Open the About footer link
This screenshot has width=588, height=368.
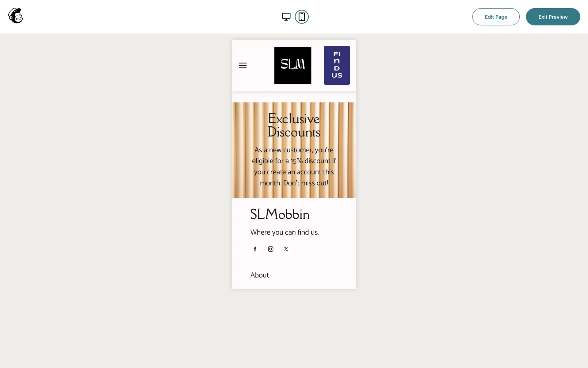[259, 275]
